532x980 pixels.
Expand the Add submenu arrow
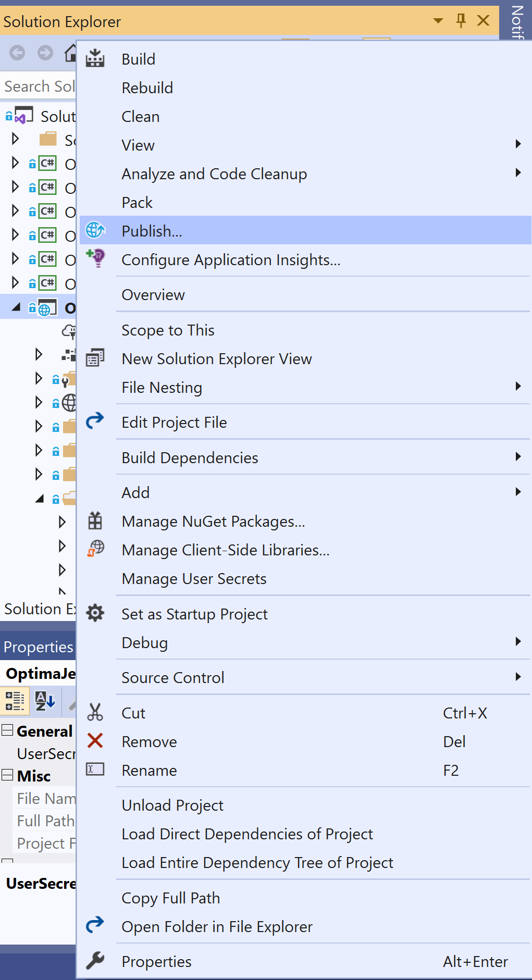[518, 491]
